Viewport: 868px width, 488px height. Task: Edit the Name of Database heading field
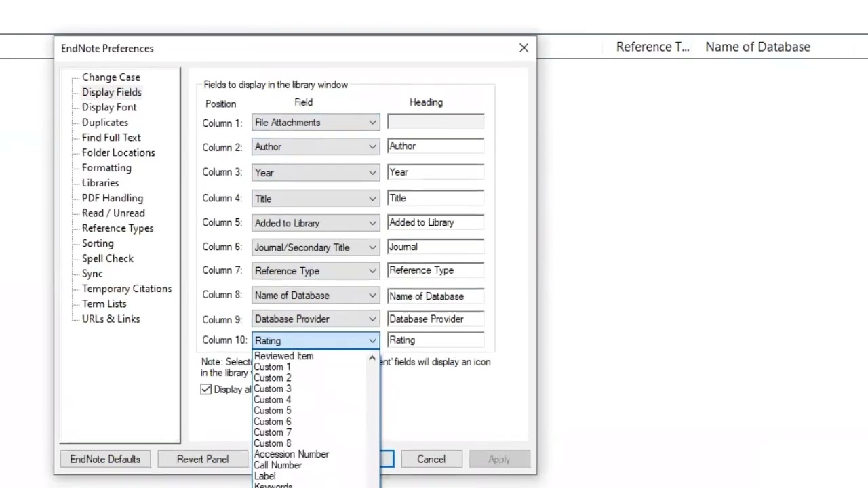(435, 296)
